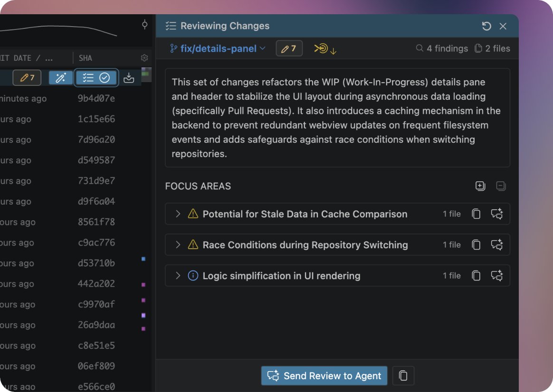Click the stash download icon
This screenshot has height=392, width=553.
pyautogui.click(x=129, y=78)
